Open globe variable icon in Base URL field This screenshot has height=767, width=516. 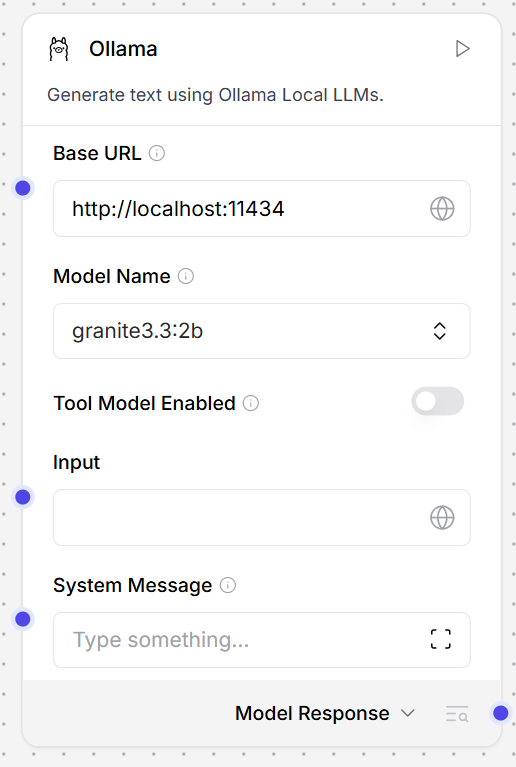(442, 209)
